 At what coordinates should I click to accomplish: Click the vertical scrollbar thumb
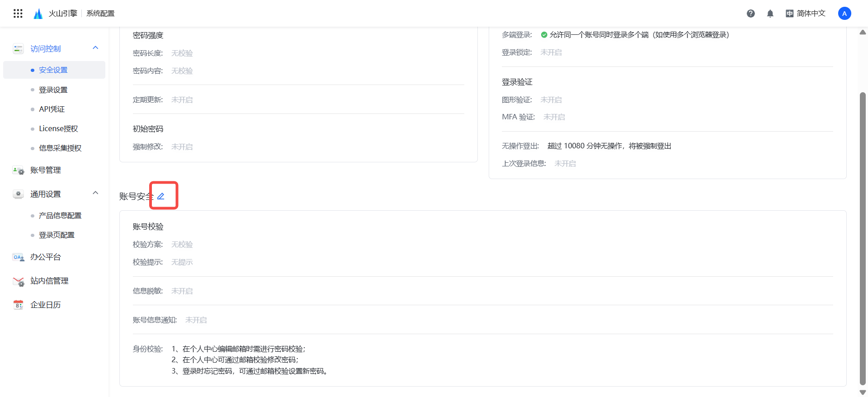tap(863, 238)
